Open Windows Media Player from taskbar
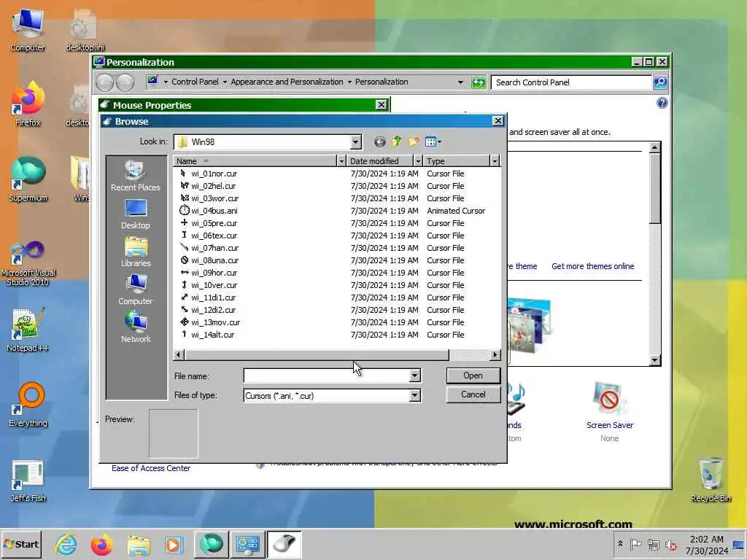The width and height of the screenshot is (747, 560). click(x=174, y=544)
